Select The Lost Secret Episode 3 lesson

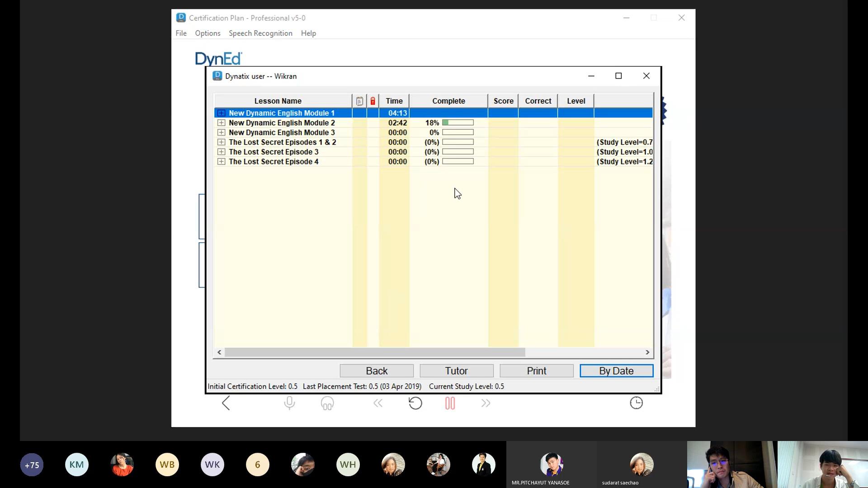click(x=274, y=152)
